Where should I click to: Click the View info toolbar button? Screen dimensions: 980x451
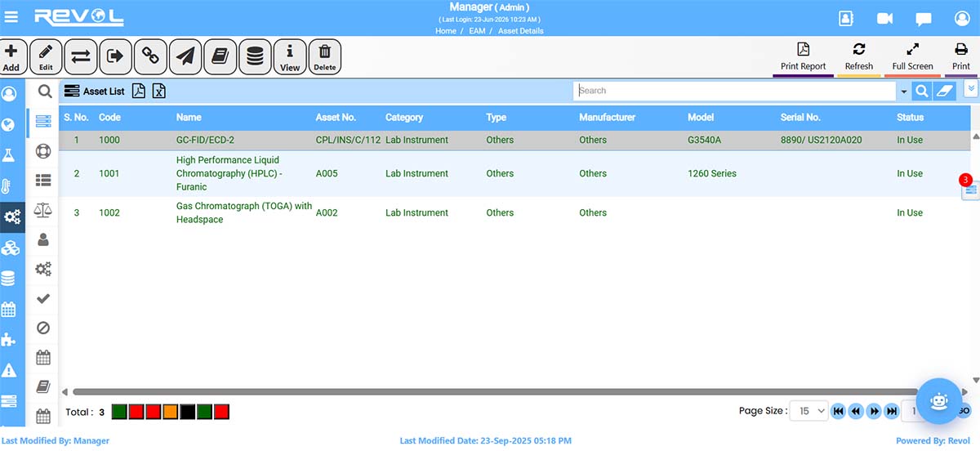coord(290,57)
